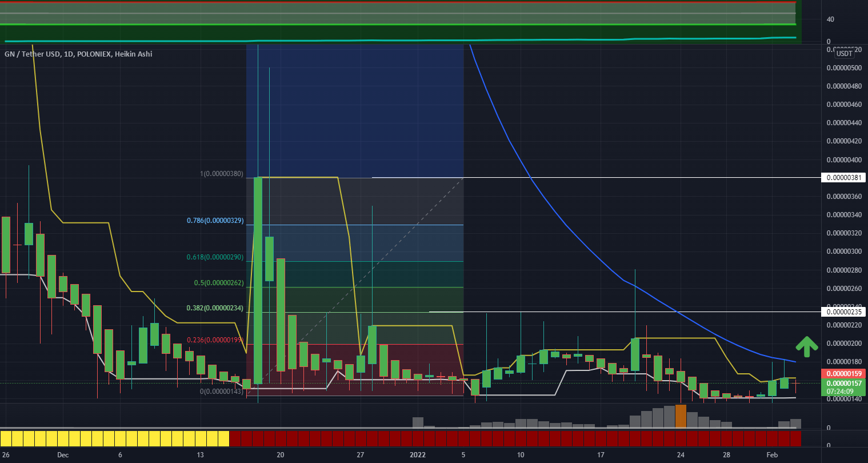Select the 0.5(0.00000262) Fibonacci level label
The image size is (868, 463).
219,283
